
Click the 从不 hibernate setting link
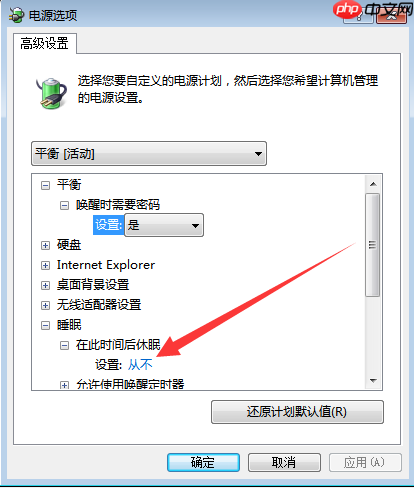click(x=140, y=365)
